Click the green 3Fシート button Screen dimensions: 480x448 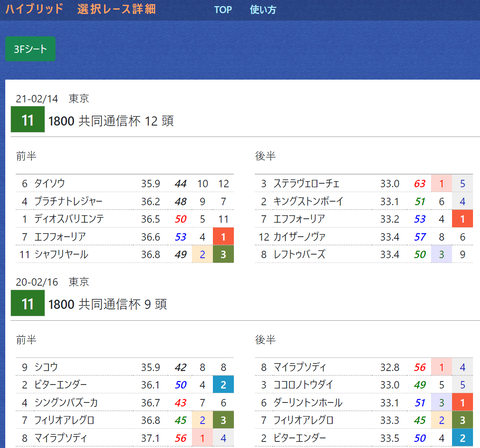pyautogui.click(x=30, y=49)
